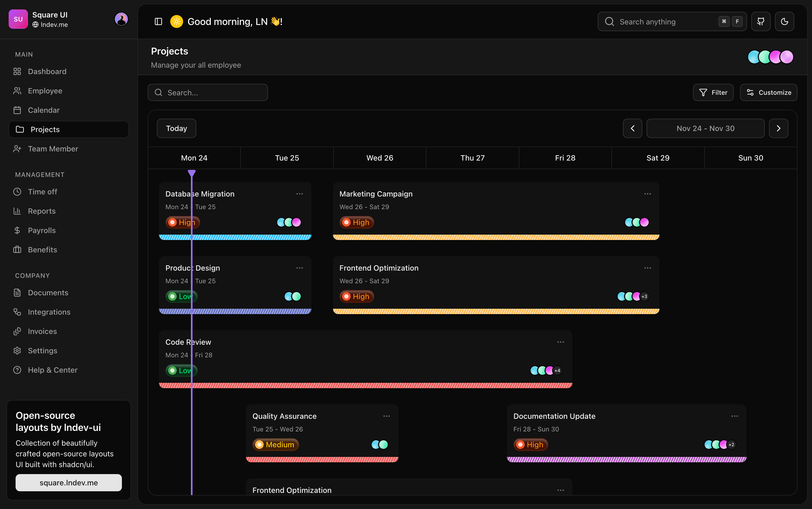Click the user avatar in sidebar header
812x509 pixels.
(121, 19)
